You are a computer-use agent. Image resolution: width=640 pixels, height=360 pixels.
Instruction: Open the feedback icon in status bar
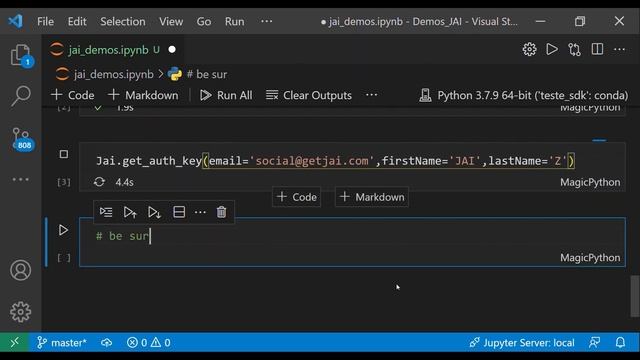pyautogui.click(x=594, y=342)
